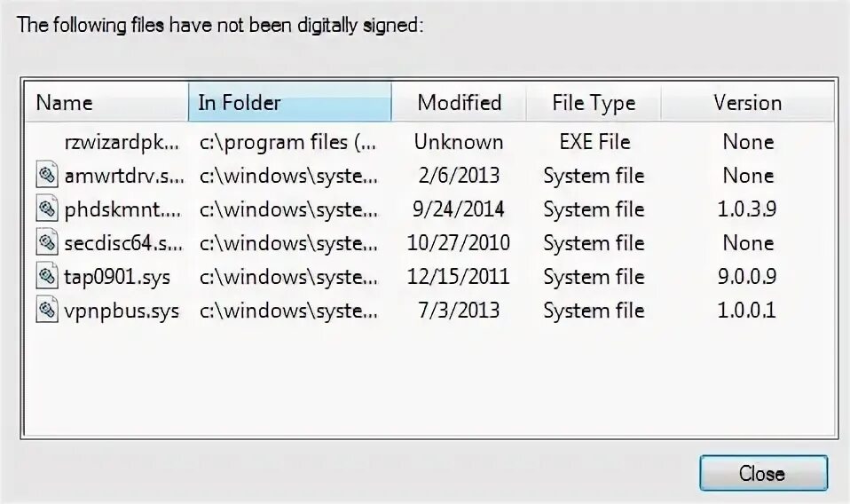Click the secdisc64 system file icon
Viewport: 850px width, 504px height.
pos(47,242)
